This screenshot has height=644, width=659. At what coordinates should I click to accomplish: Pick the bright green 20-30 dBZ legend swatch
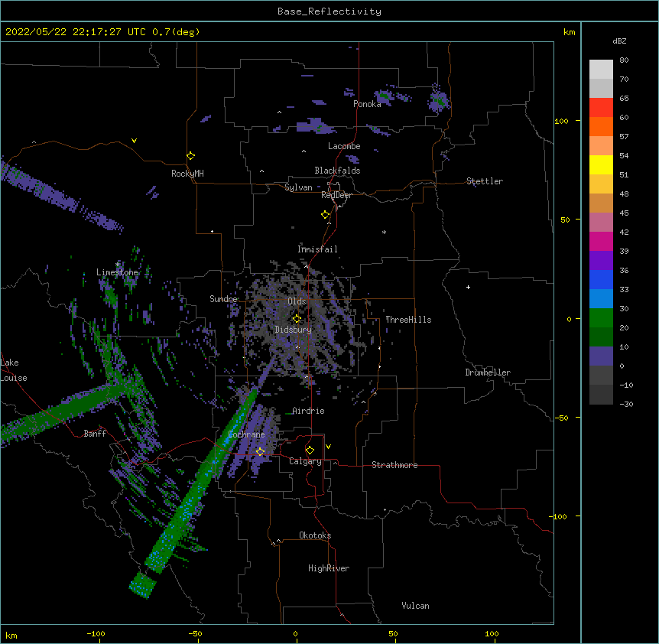coord(601,318)
